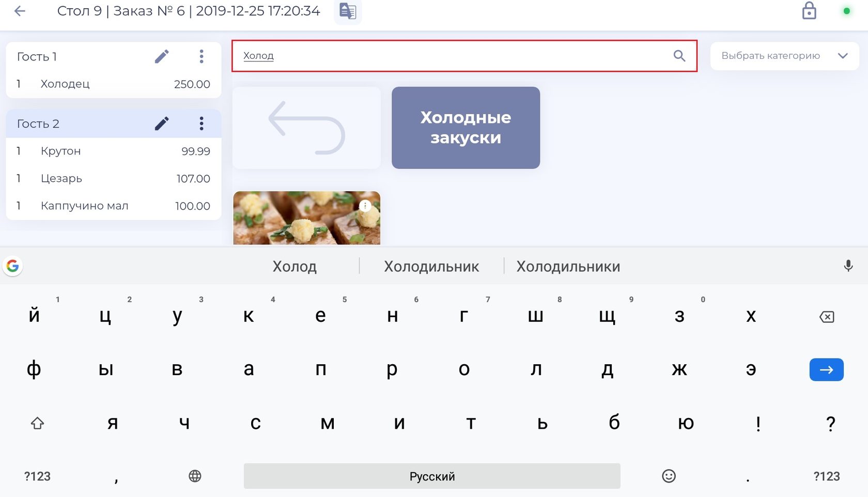Tap the ь key
This screenshot has height=497, width=868.
(542, 423)
